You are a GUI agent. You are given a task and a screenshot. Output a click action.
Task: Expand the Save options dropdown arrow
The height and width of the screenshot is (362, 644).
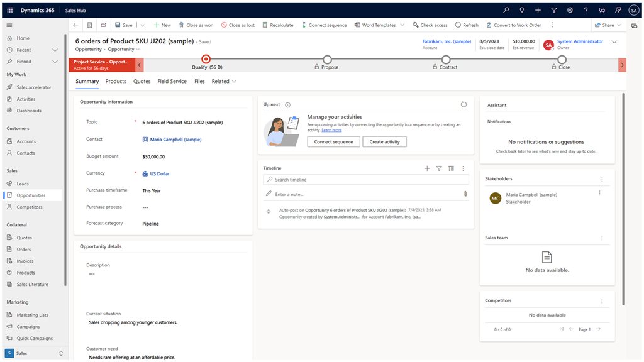pyautogui.click(x=143, y=25)
